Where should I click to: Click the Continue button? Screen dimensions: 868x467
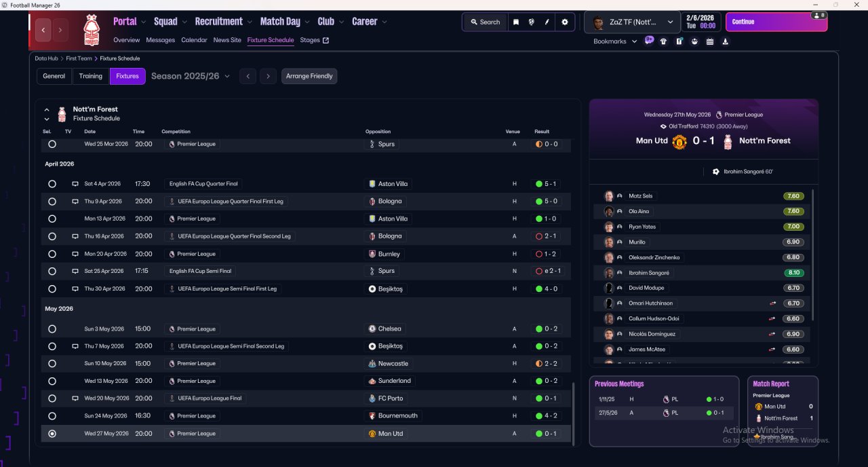776,22
